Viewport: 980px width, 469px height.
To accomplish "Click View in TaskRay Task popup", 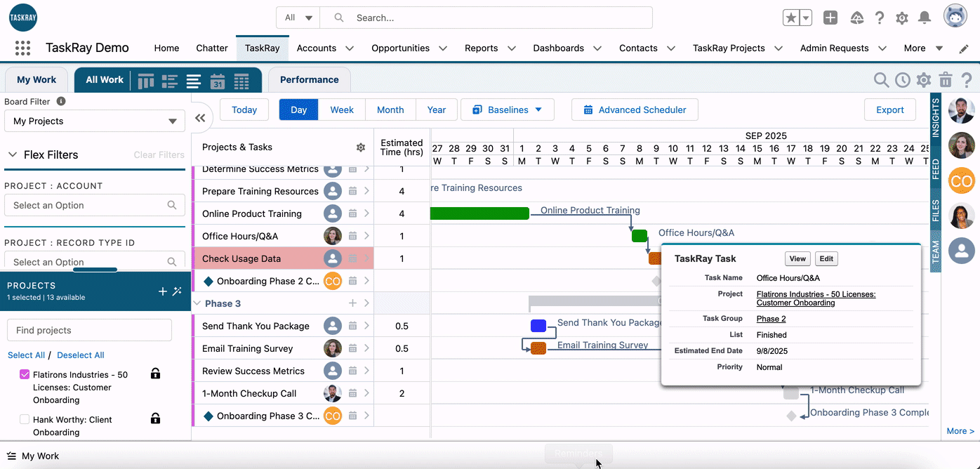I will click(797, 258).
